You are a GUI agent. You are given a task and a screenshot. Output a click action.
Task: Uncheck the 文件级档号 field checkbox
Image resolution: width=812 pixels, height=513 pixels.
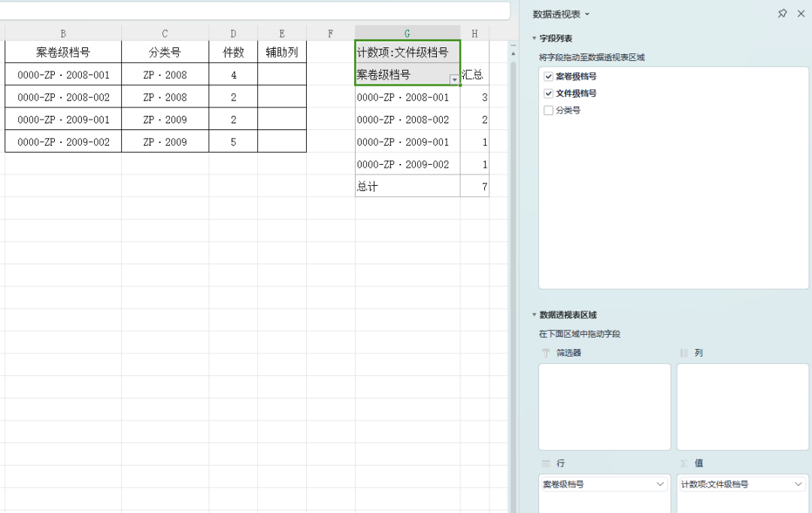(x=548, y=93)
